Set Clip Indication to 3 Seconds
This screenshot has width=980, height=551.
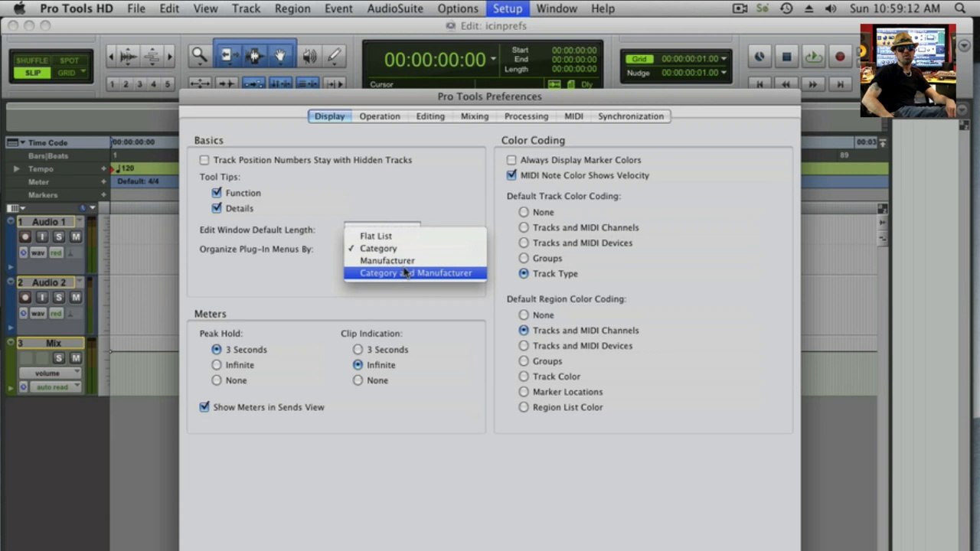(x=358, y=350)
